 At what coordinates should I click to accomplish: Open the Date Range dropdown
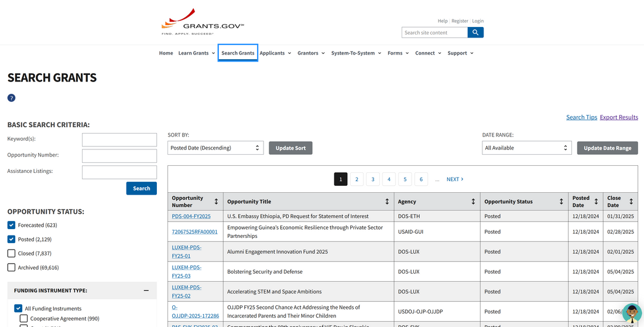tap(526, 148)
